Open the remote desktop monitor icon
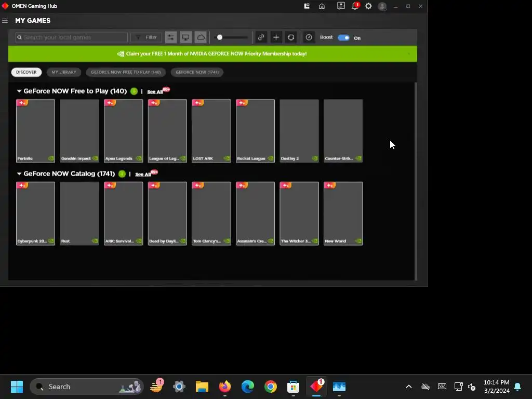Image resolution: width=532 pixels, height=399 pixels. pos(341,6)
